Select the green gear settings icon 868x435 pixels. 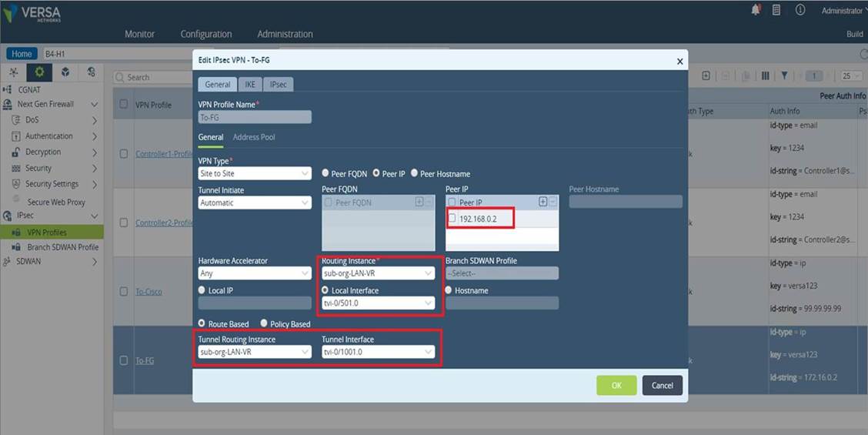click(39, 72)
